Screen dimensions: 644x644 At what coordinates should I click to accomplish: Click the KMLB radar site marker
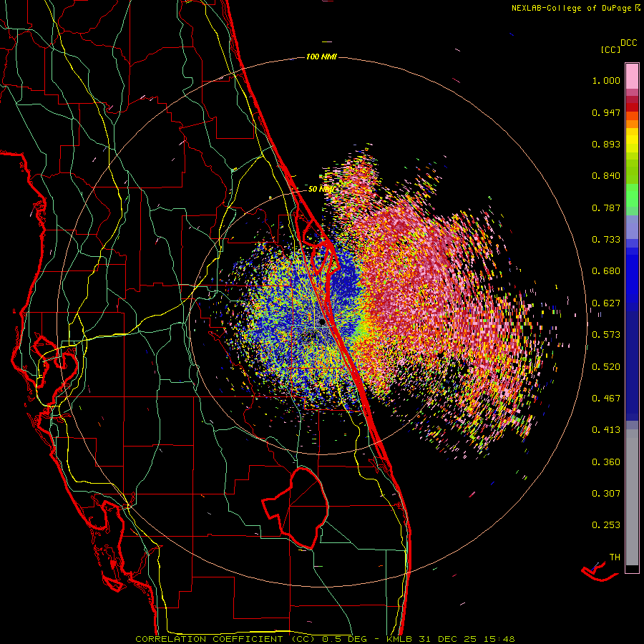pos(323,321)
